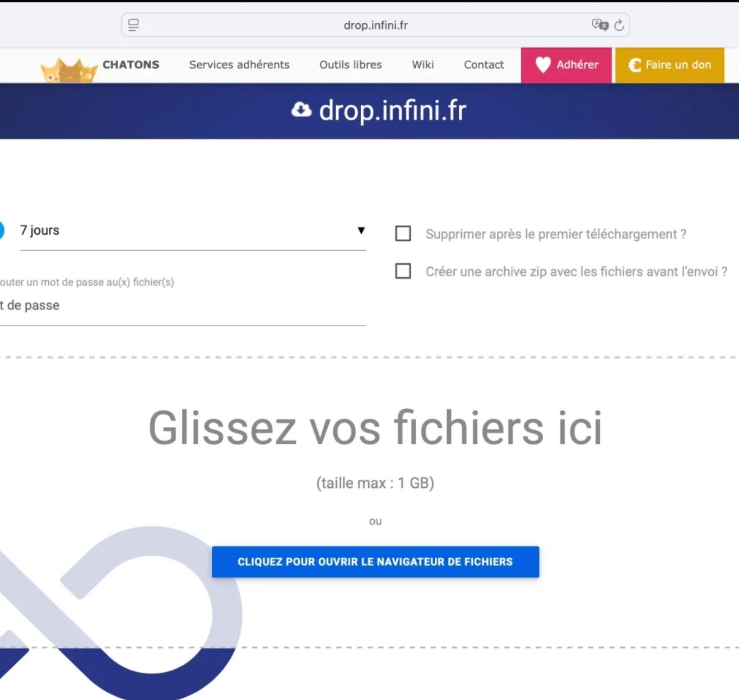Click the CHATONS site name
Viewport: 739px width, 700px height.
131,64
